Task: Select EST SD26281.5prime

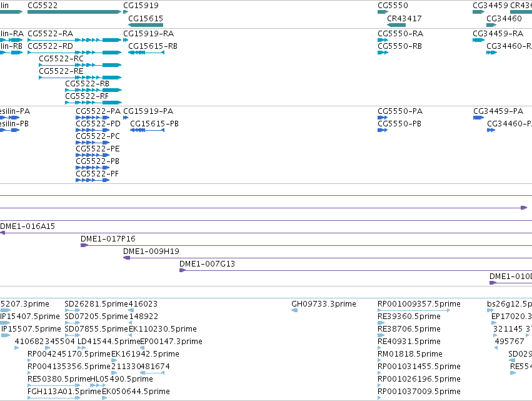Action: coord(73,310)
